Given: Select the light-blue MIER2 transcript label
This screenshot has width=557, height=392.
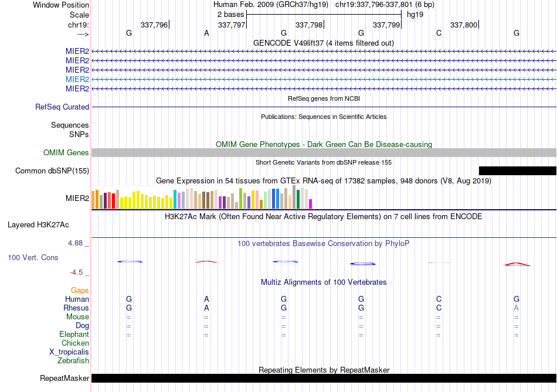Looking at the screenshot, I should [x=77, y=79].
